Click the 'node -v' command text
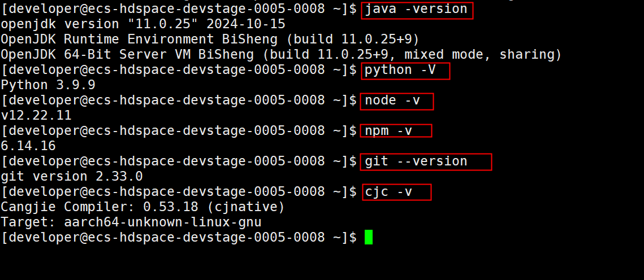The image size is (644, 280). pos(392,100)
